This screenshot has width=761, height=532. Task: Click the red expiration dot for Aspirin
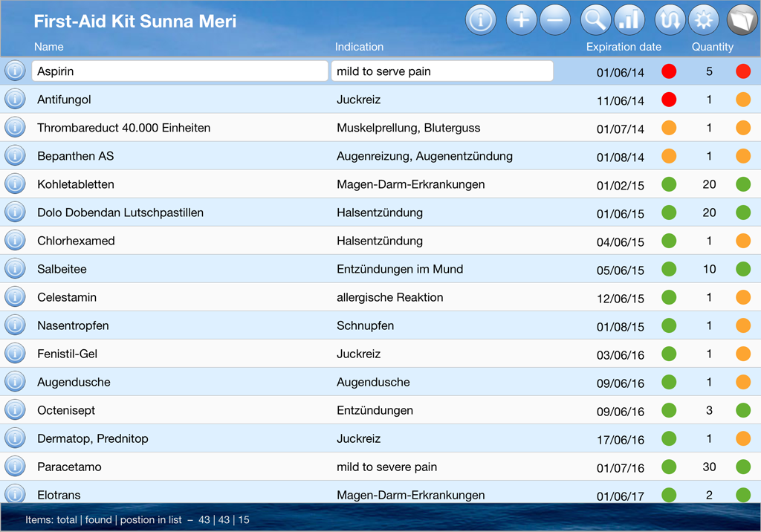tap(669, 71)
